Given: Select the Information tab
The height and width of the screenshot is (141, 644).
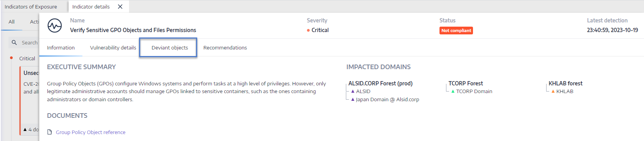Looking at the screenshot, I should click(61, 48).
